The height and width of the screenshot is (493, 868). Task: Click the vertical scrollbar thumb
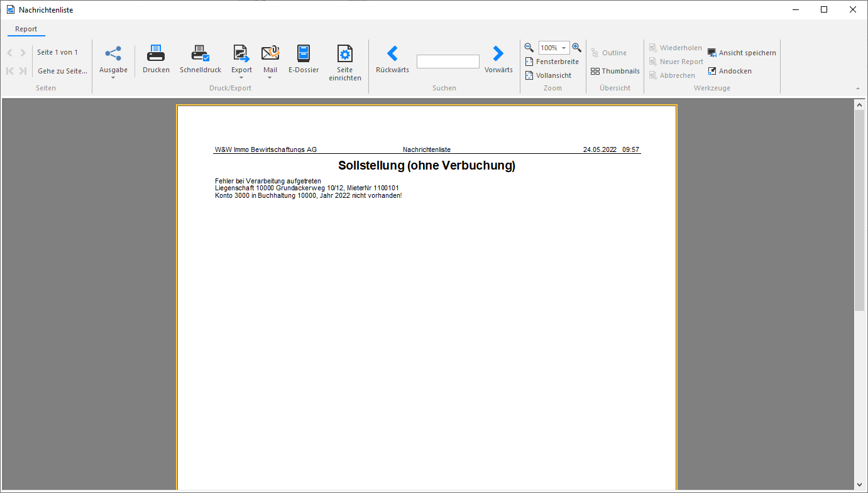(x=860, y=210)
